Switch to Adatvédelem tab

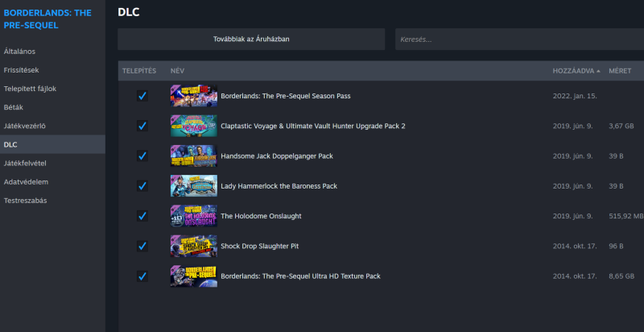pos(52,181)
